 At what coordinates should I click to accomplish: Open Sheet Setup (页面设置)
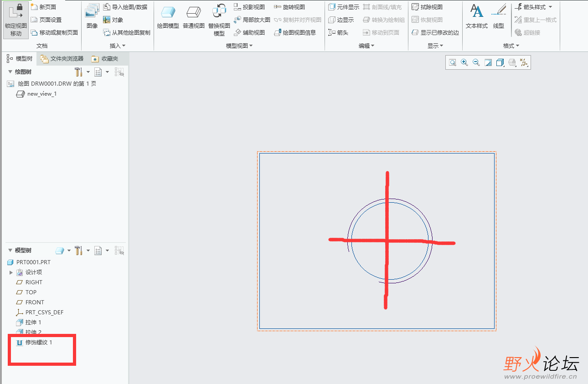46,20
